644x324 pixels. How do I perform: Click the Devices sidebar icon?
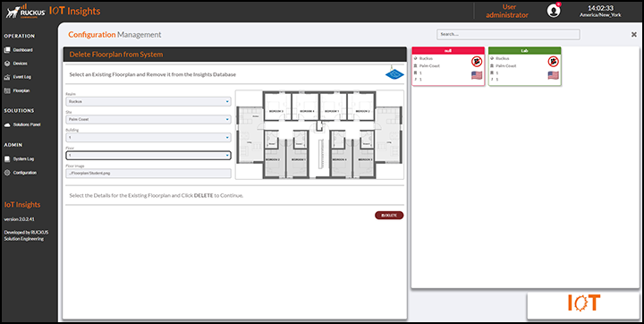[7, 64]
